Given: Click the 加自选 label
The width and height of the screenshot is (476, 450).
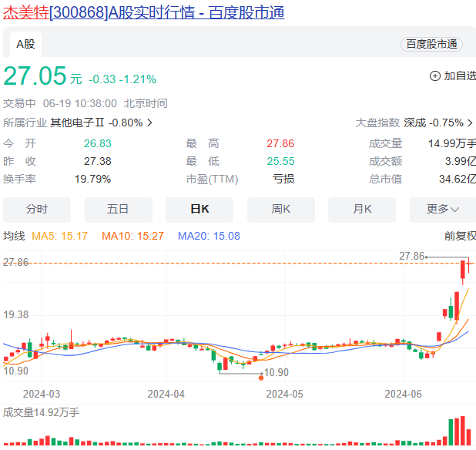Looking at the screenshot, I should tap(460, 76).
